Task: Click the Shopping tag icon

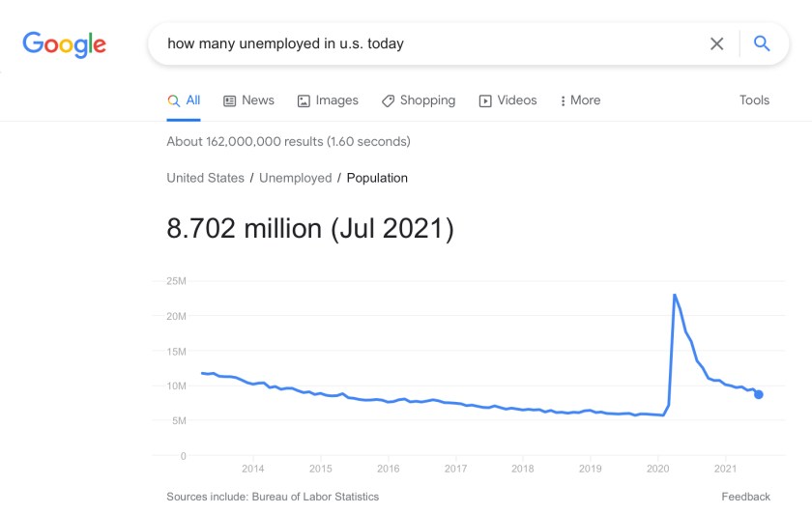Action: (388, 100)
